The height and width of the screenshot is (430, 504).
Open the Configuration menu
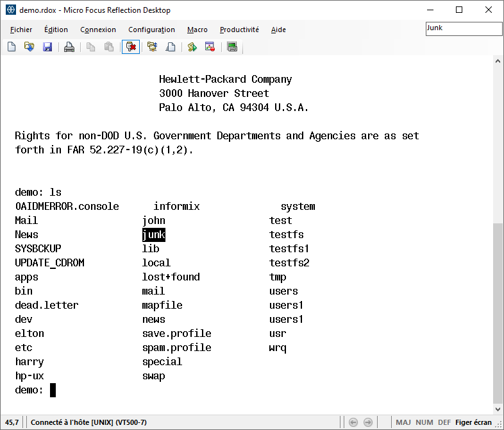pos(152,30)
